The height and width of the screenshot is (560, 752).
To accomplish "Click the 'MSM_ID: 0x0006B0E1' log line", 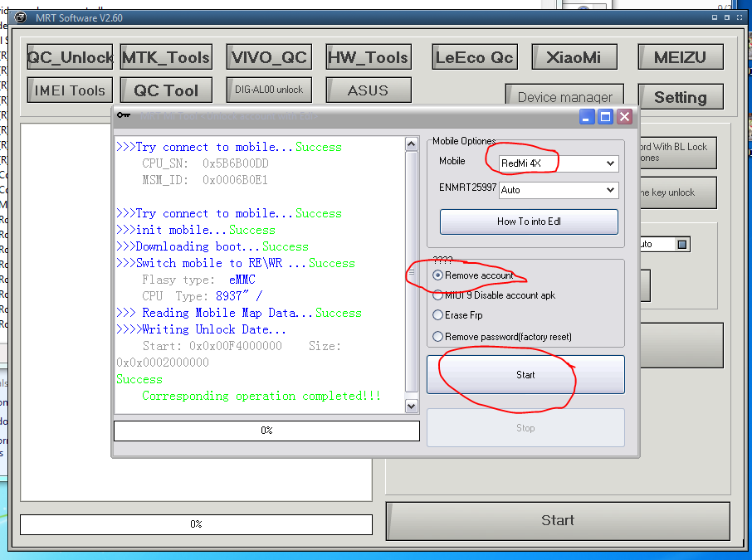I will pyautogui.click(x=205, y=180).
